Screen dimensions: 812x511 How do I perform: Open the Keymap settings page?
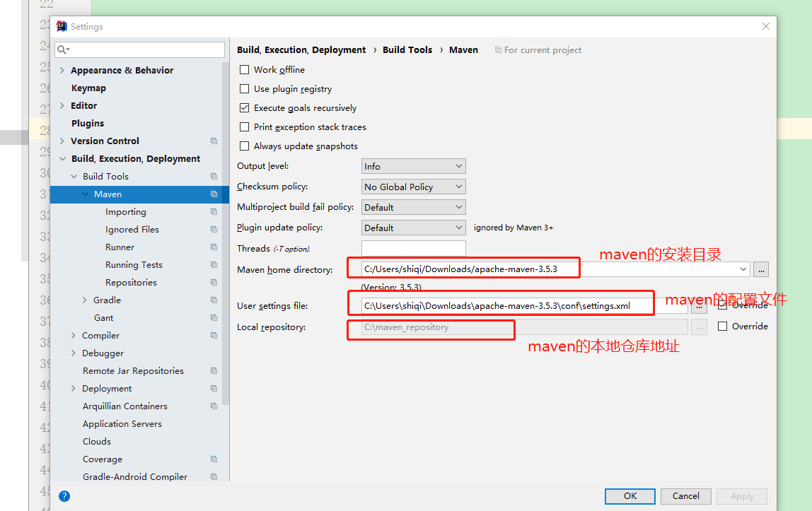[x=88, y=88]
